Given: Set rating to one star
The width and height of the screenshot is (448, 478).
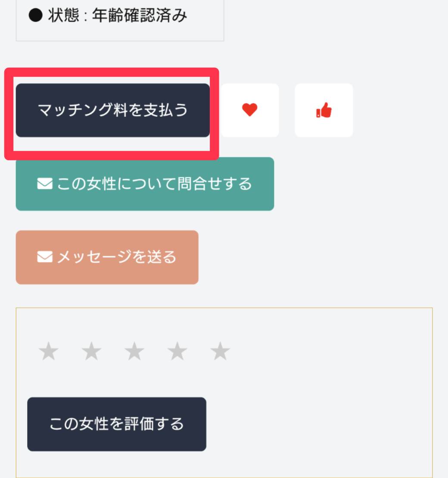Looking at the screenshot, I should pos(48,352).
